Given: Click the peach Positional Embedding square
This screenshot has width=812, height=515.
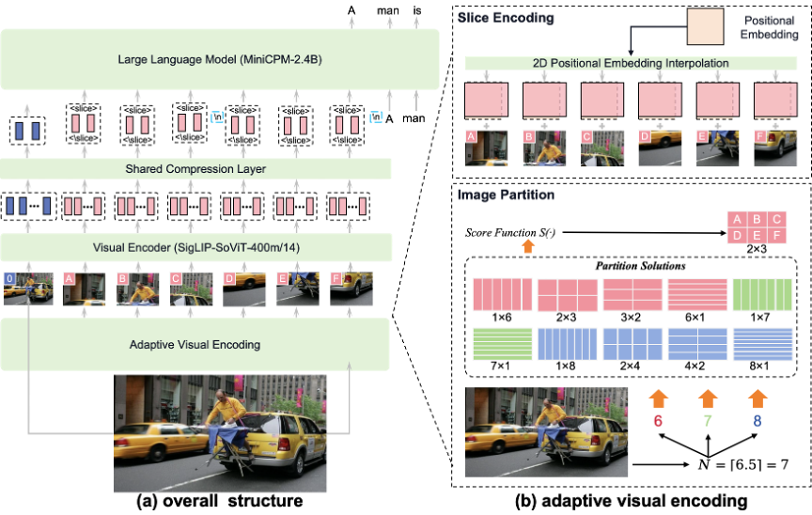Looking at the screenshot, I should click(705, 26).
